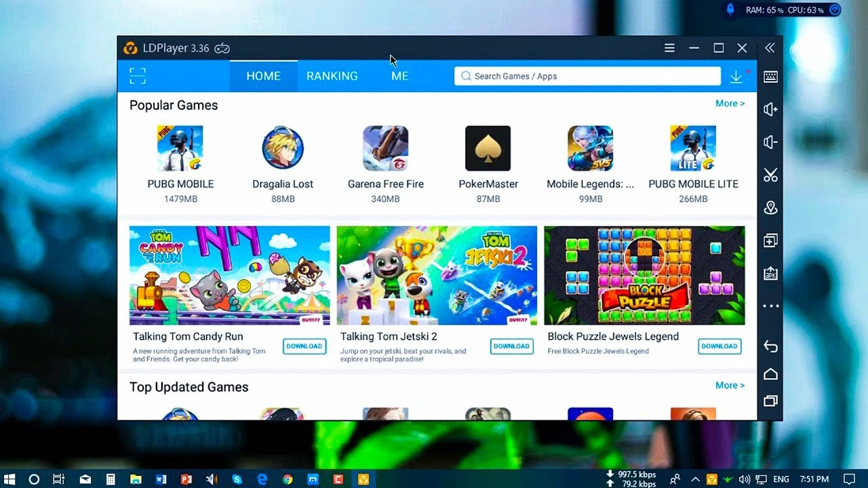Click the Dragalia Lost label
The width and height of the screenshot is (868, 488).
coord(283,184)
